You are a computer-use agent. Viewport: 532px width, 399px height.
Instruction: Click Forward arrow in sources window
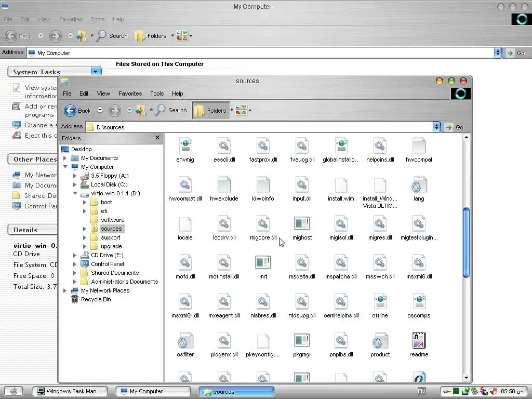[x=115, y=110]
